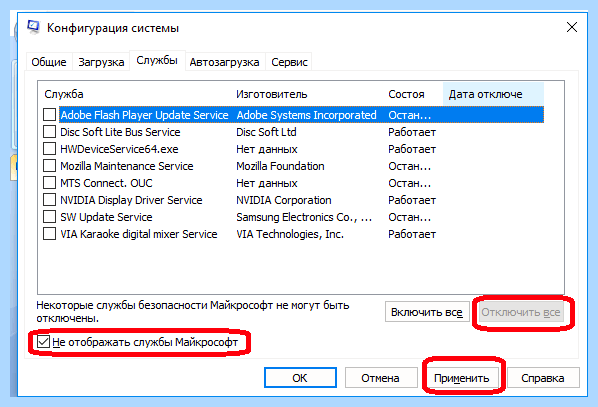The height and width of the screenshot is (407, 598).
Task: Select the NVIDIA Display Driver Service name
Action: (x=131, y=200)
